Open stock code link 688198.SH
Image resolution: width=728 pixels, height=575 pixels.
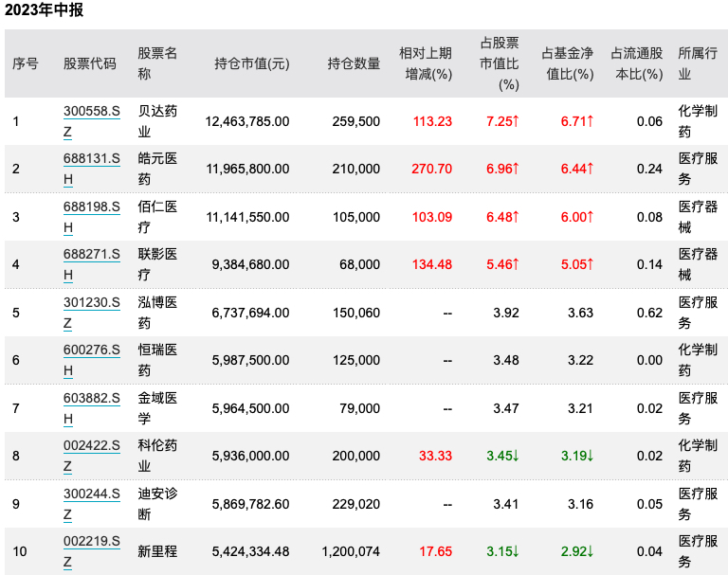pyautogui.click(x=91, y=217)
